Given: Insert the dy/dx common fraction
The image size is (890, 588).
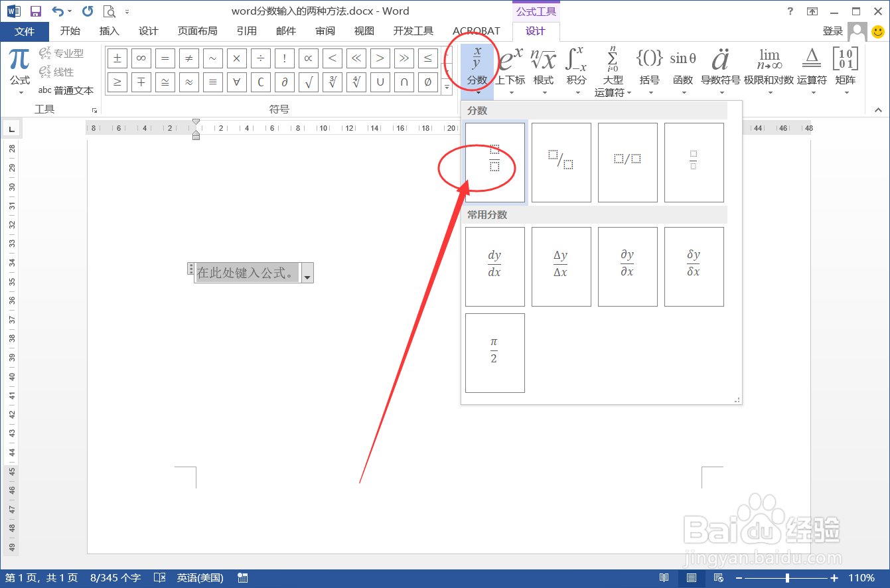Looking at the screenshot, I should point(495,267).
